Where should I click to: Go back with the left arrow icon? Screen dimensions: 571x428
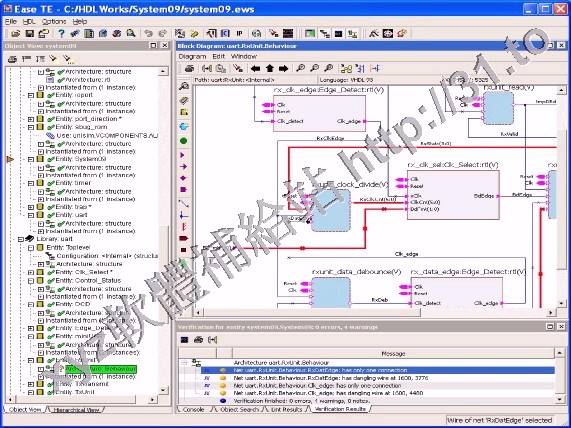[255, 68]
